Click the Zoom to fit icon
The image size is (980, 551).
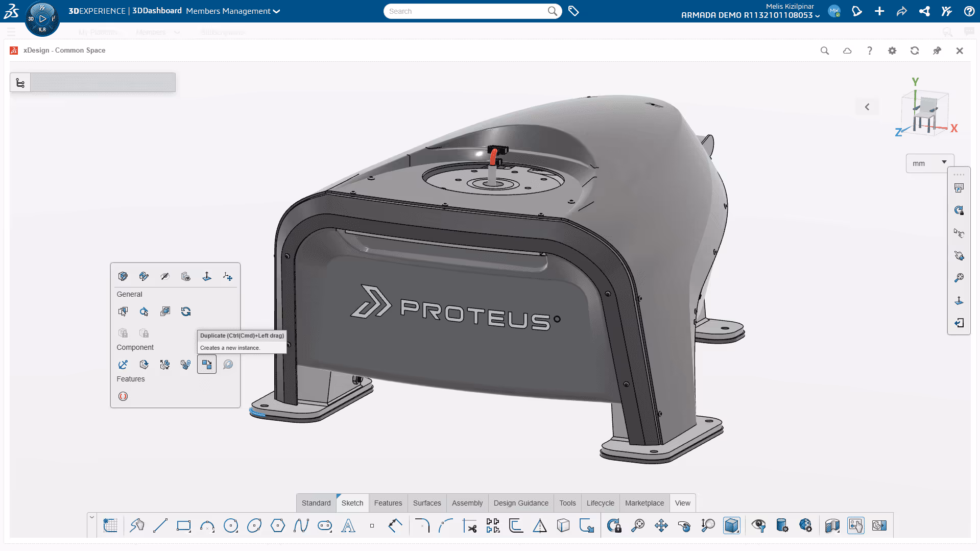(x=638, y=525)
